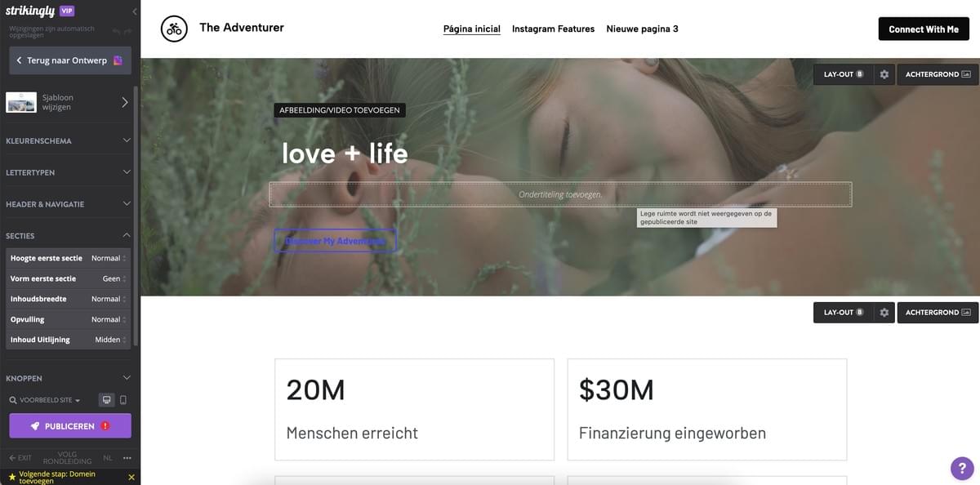Click the three-dots more options icon
The width and height of the screenshot is (980, 485).
pyautogui.click(x=127, y=458)
